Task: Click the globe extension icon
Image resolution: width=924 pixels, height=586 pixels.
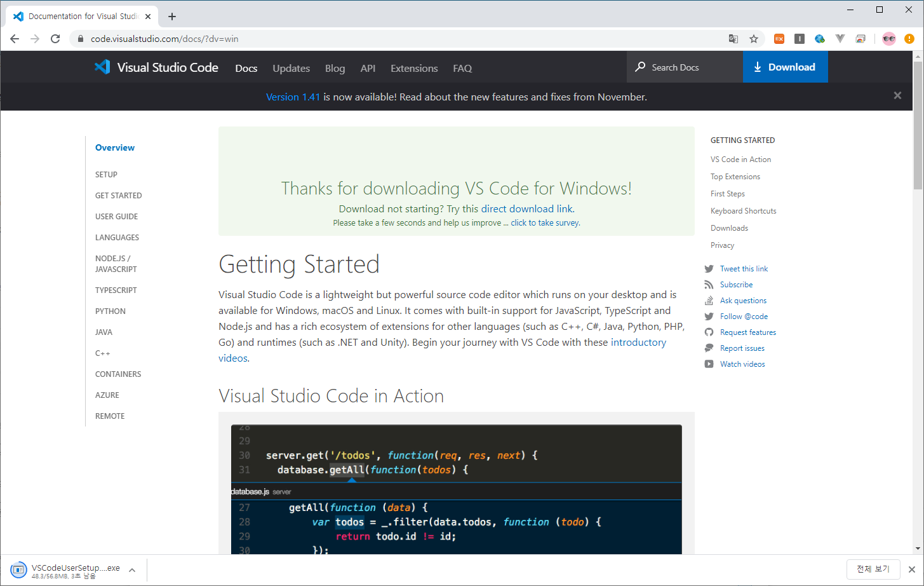Action: point(820,39)
